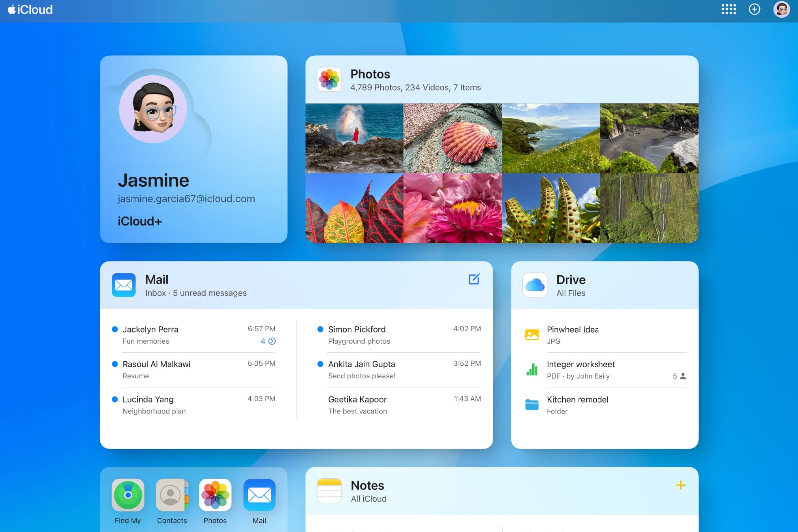Open Contacts from the dock
798x532 pixels.
[172, 495]
